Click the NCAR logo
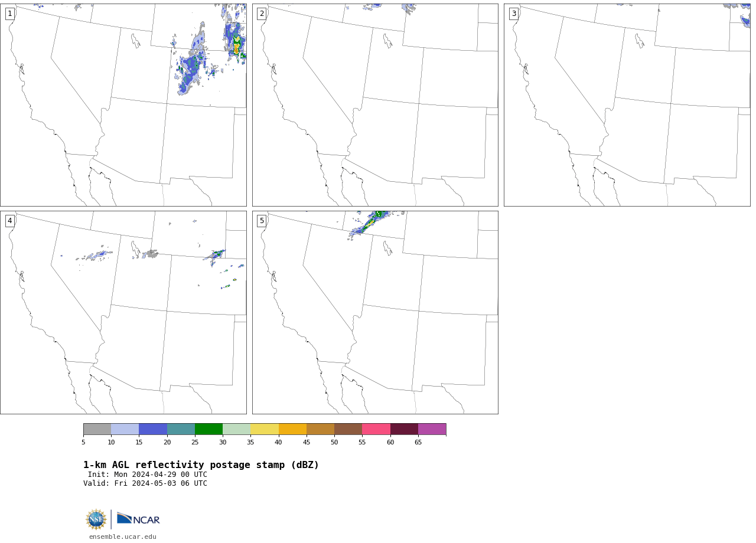This screenshot has height=543, width=756. pyautogui.click(x=138, y=519)
